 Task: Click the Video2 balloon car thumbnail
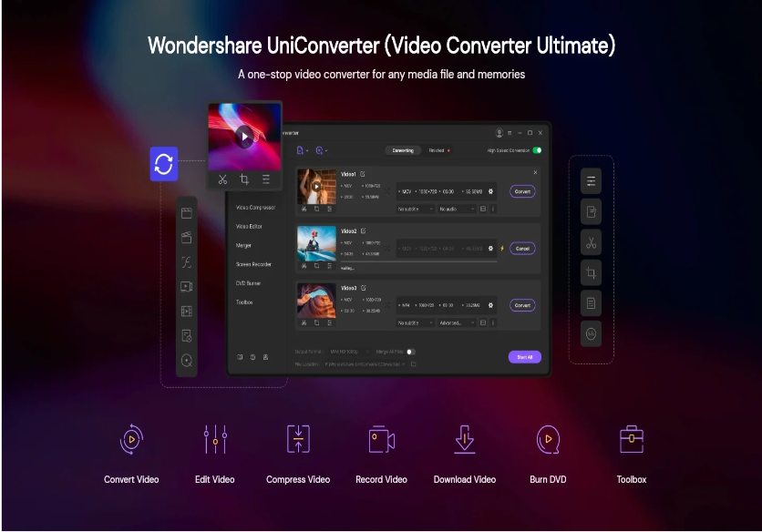(316, 243)
